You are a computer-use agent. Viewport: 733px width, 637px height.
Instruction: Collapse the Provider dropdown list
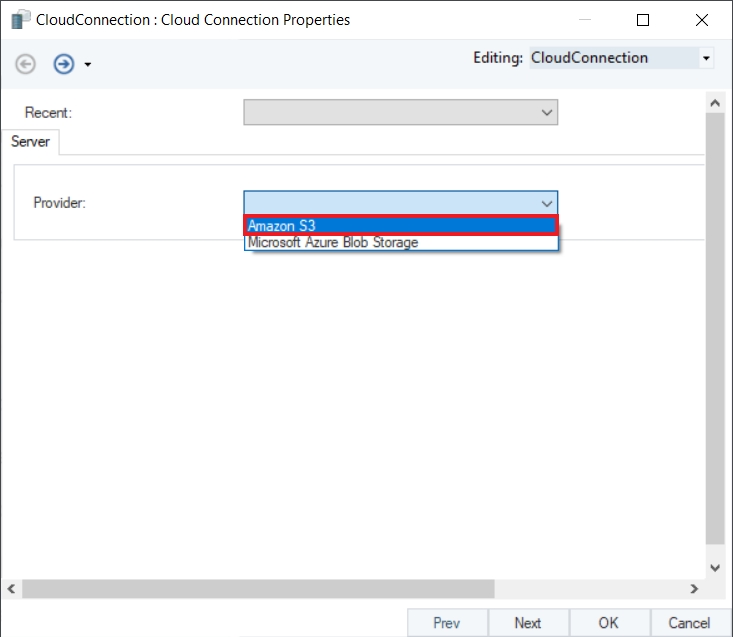pyautogui.click(x=547, y=203)
